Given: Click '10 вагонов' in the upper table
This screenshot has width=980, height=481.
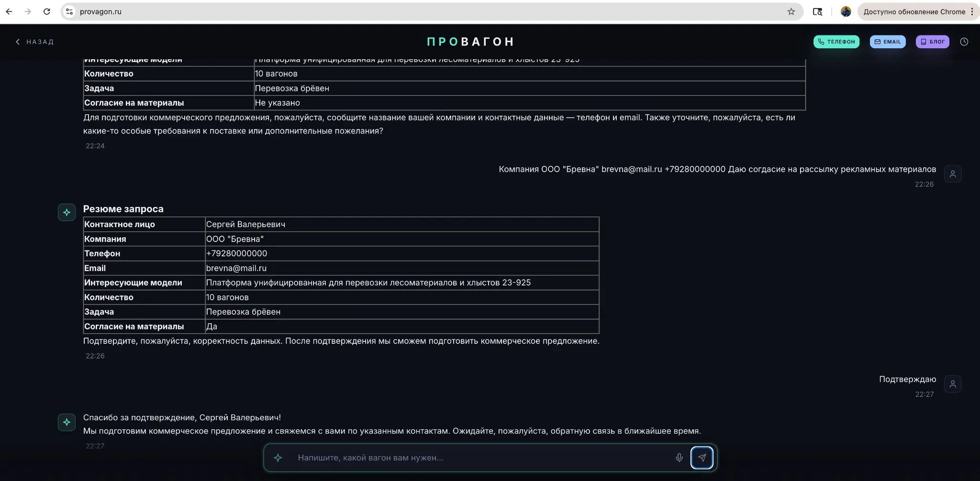Looking at the screenshot, I should pos(530,74).
